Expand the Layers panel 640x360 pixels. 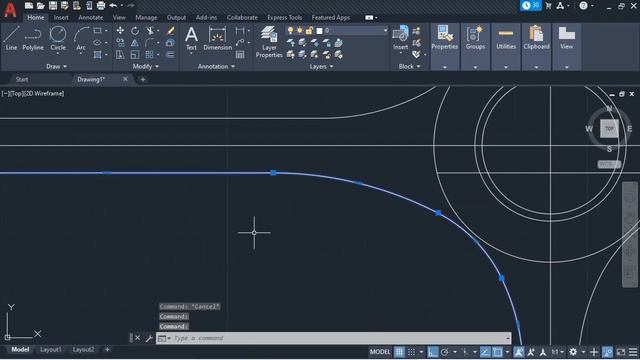(x=321, y=66)
